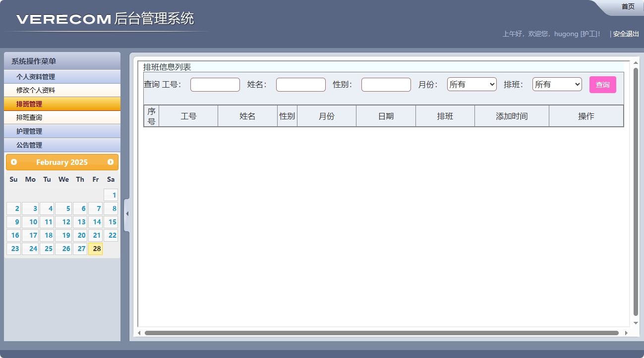Open the highlighted 排班管理 menu item

[62, 104]
